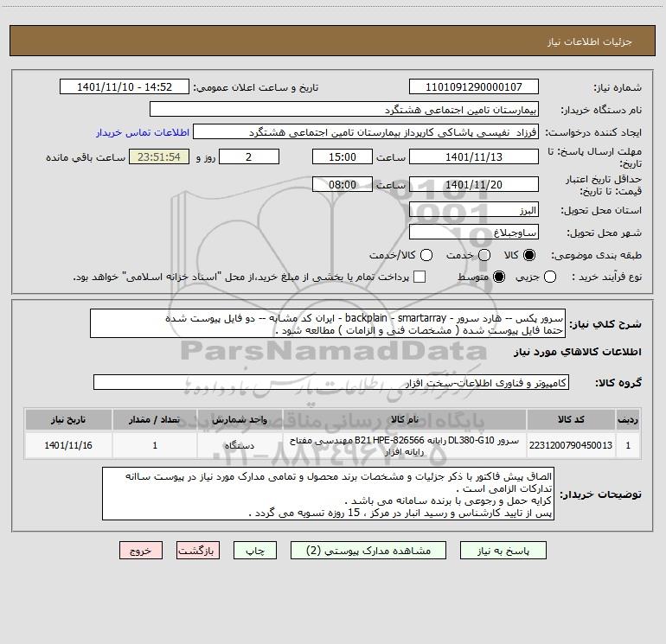Click the quantity cell in row 1
666x644 pixels.
155,445
